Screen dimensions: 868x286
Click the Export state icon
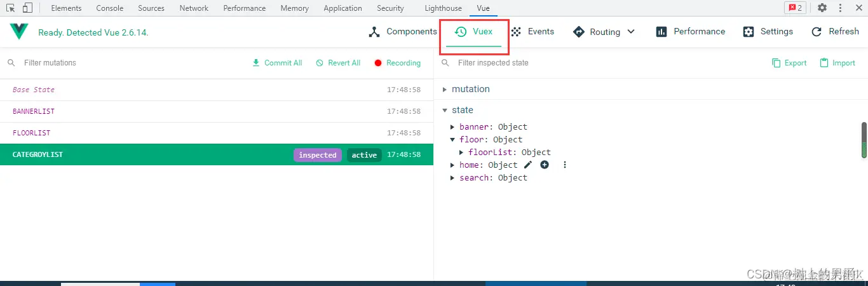point(776,63)
